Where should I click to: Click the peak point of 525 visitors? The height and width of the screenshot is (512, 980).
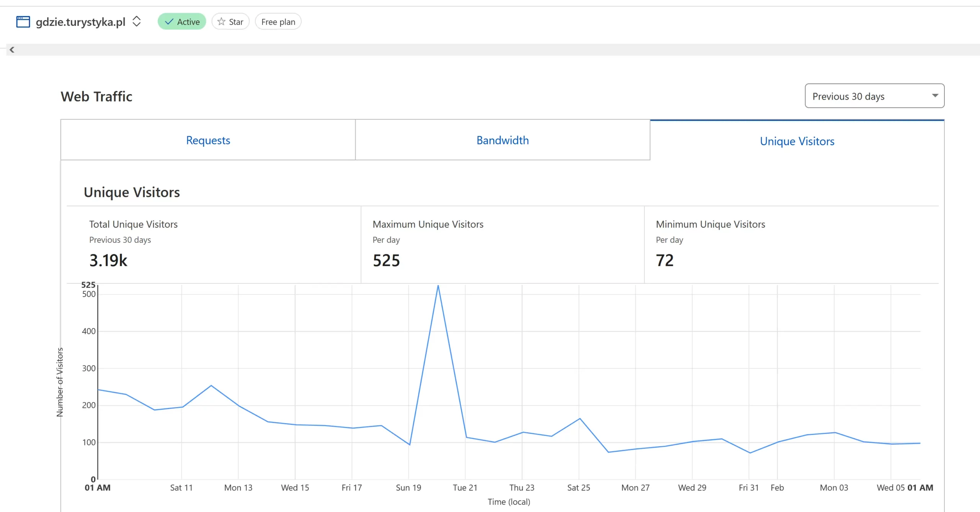pyautogui.click(x=438, y=286)
